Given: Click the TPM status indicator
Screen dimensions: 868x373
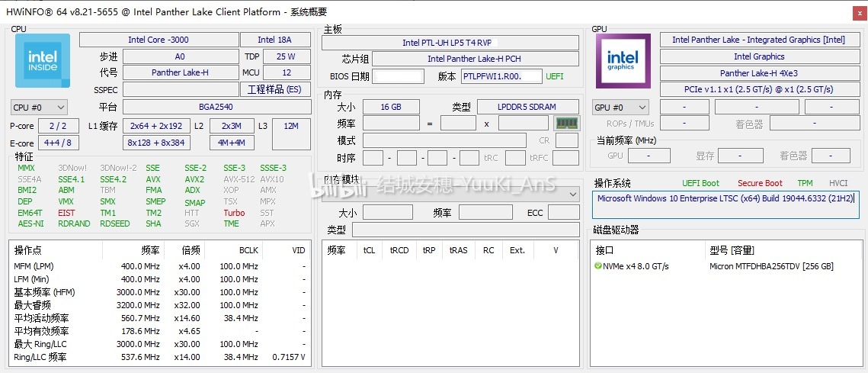Looking at the screenshot, I should [805, 183].
